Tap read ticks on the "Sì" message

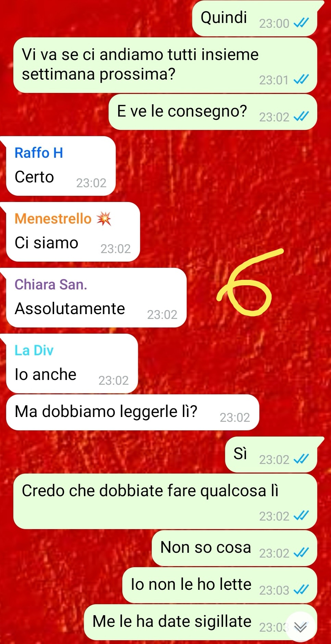(302, 459)
